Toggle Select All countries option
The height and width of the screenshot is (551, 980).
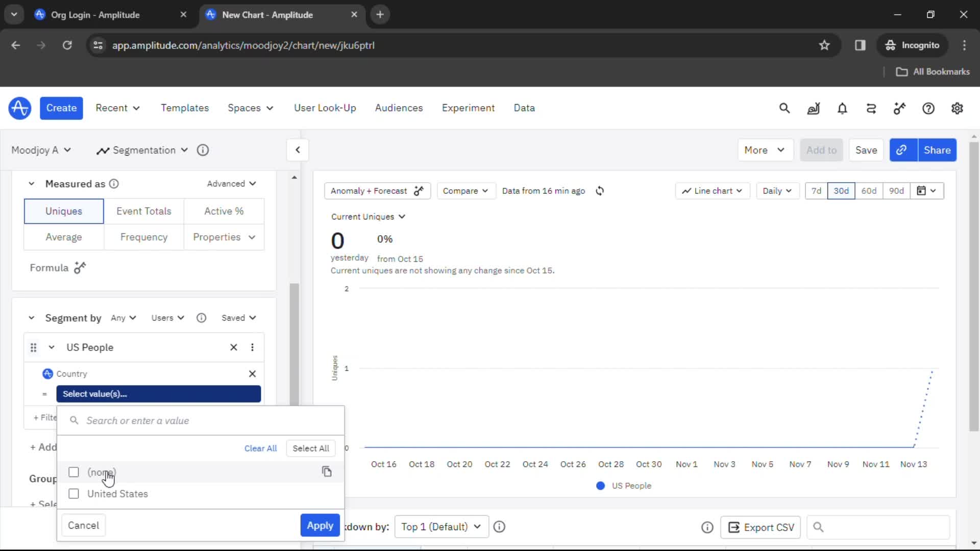[310, 447]
